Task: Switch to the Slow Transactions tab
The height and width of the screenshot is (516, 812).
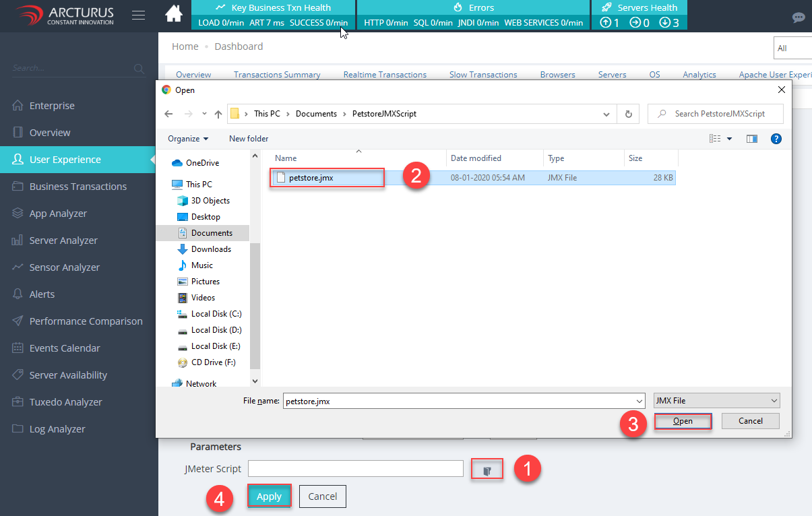Action: coord(483,75)
